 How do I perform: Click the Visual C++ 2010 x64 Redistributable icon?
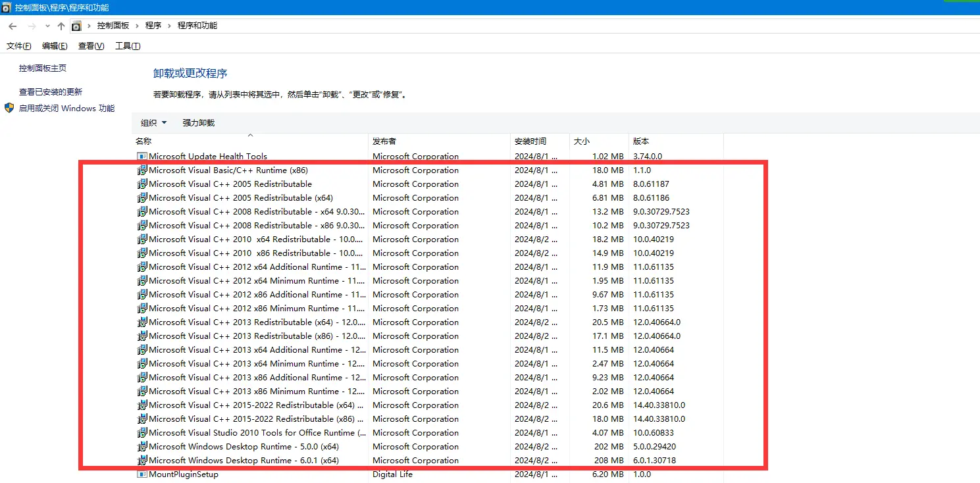[142, 240]
